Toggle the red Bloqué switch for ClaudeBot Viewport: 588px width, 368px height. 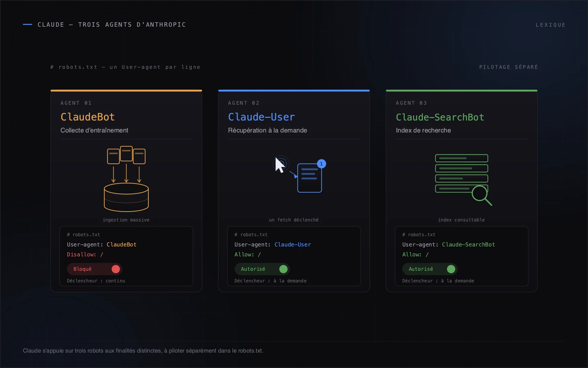coord(94,269)
